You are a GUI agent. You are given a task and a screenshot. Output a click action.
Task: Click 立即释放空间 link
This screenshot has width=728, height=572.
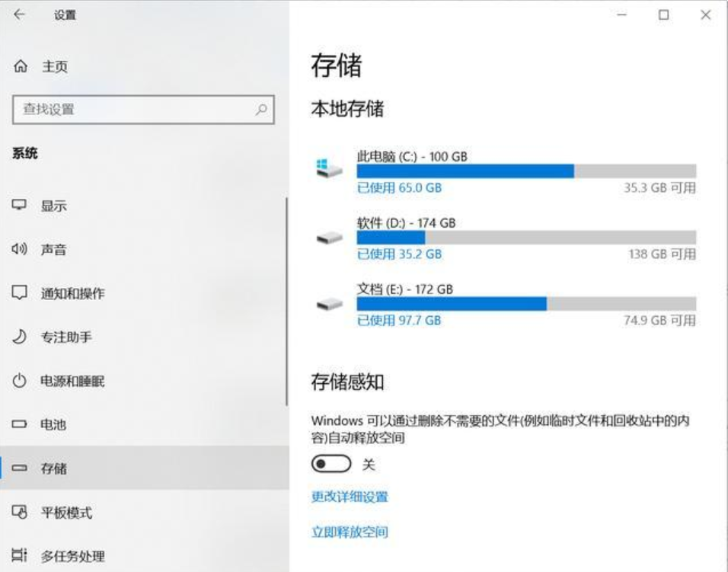350,532
